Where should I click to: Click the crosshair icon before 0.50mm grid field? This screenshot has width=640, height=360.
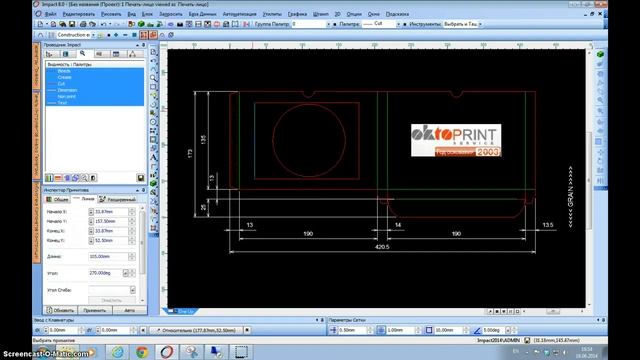[x=333, y=330]
